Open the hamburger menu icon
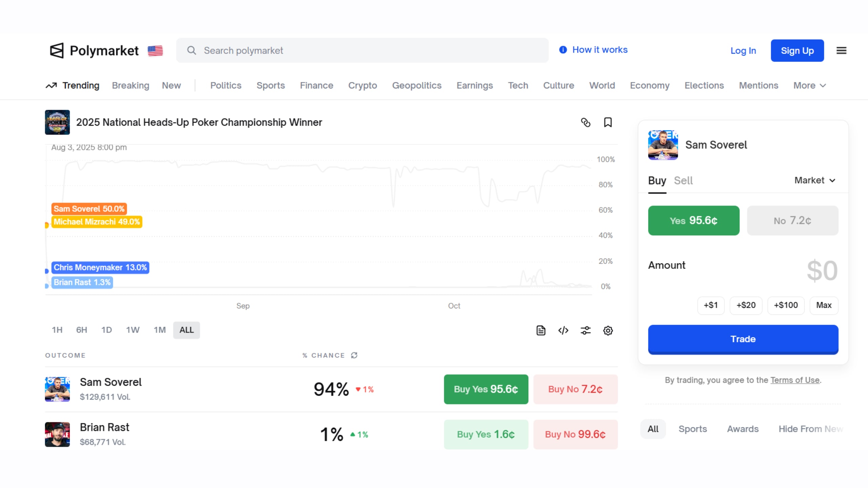The width and height of the screenshot is (868, 488). [x=841, y=50]
